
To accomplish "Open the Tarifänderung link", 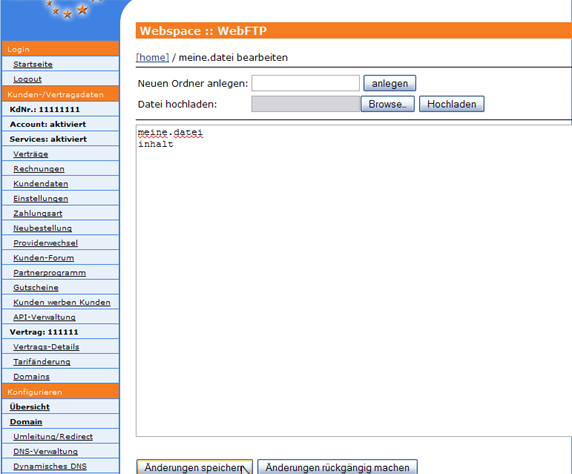I will 42,362.
